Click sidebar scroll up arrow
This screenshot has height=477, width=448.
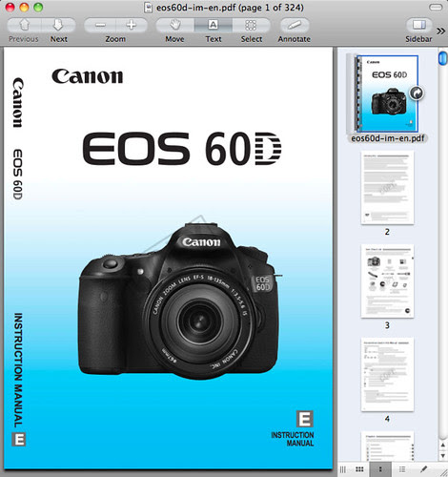coord(443,446)
